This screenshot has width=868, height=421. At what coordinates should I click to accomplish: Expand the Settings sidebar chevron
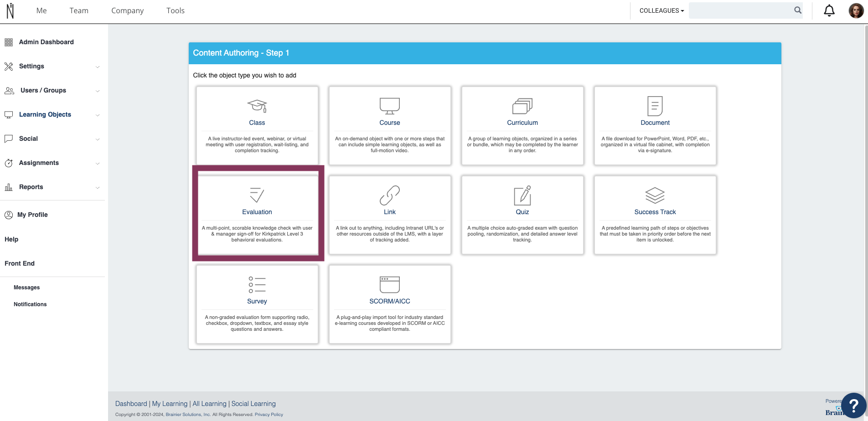[x=98, y=67]
